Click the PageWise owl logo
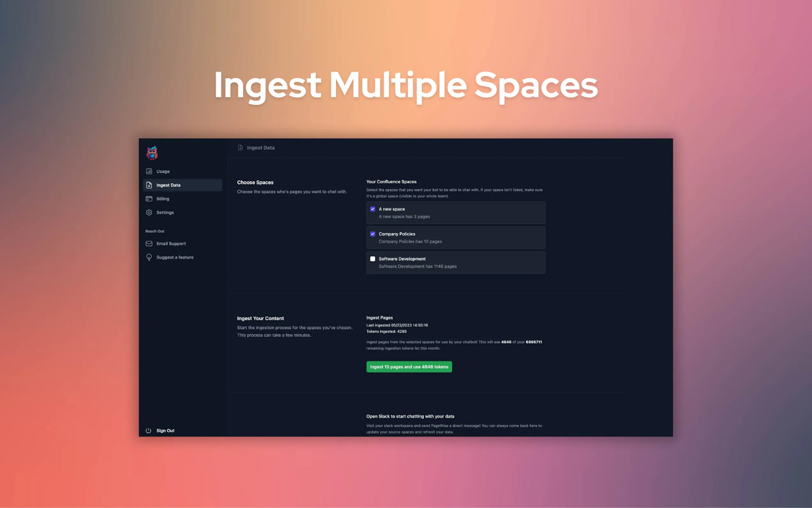Viewport: 812px width, 508px height. click(x=152, y=153)
